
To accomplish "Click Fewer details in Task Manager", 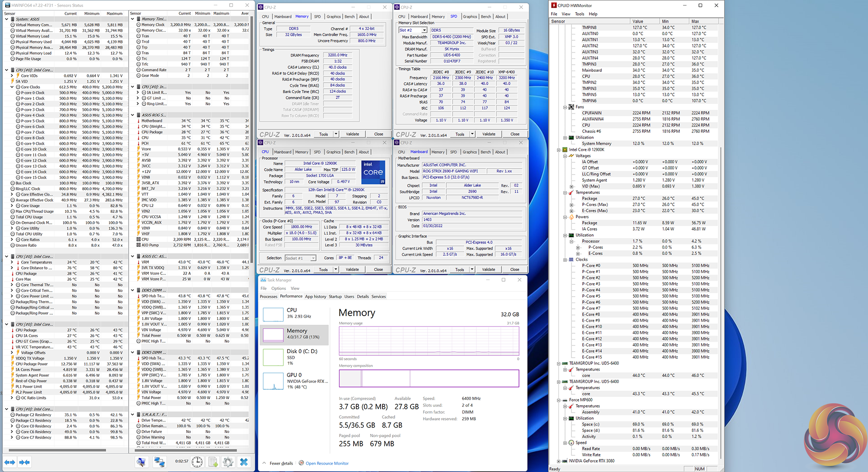I will tap(281, 463).
